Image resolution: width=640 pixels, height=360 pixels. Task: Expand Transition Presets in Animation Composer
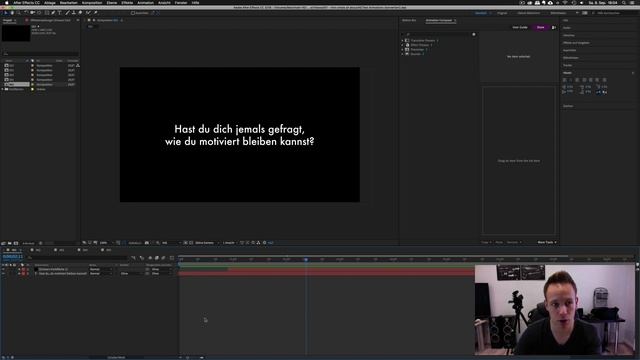(x=402, y=40)
